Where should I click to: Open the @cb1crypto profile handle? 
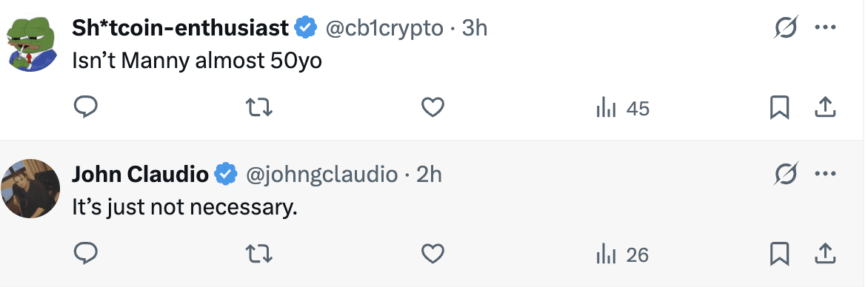(384, 28)
